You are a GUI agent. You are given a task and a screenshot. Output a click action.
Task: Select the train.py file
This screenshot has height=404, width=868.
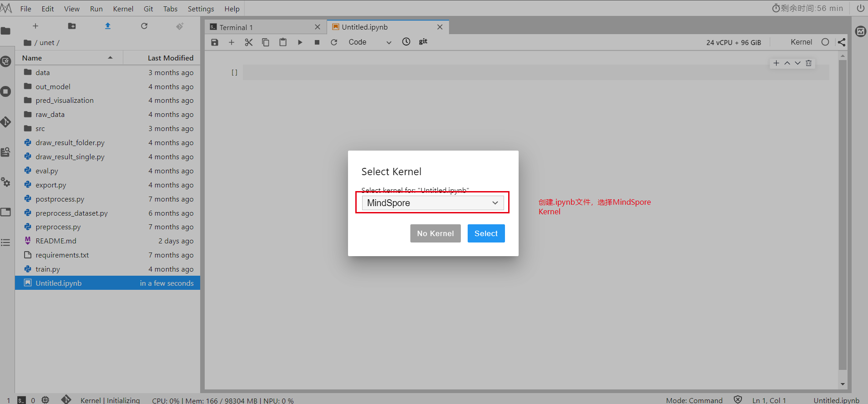pos(107,269)
